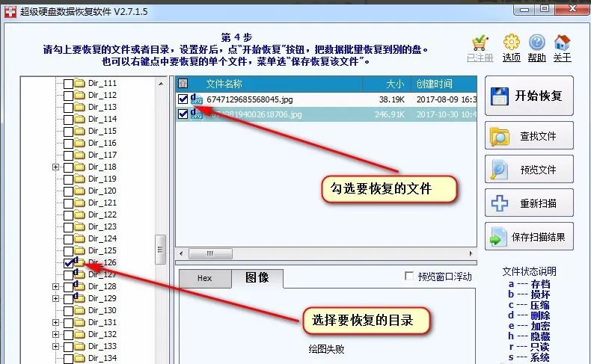Viewport: 591px width, 364px height.
Task: Expand the Dir_133 tree node
Action: pos(55,346)
